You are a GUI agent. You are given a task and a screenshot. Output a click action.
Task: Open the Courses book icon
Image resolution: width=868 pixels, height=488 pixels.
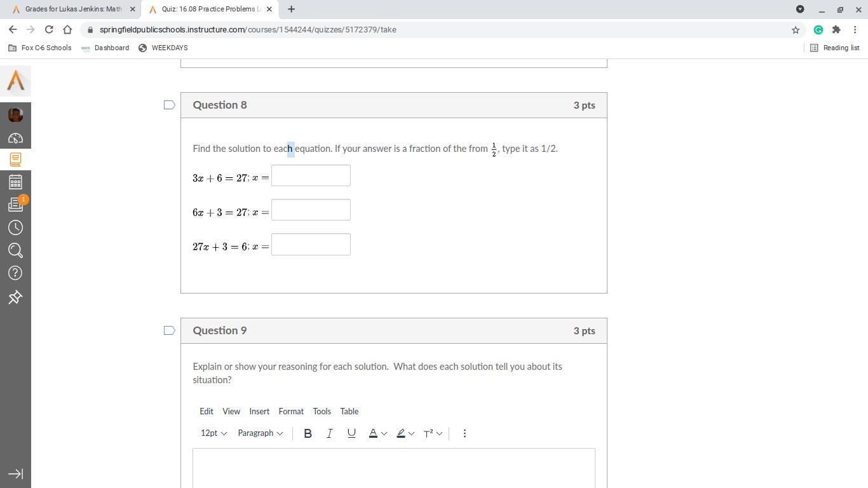pyautogui.click(x=15, y=159)
